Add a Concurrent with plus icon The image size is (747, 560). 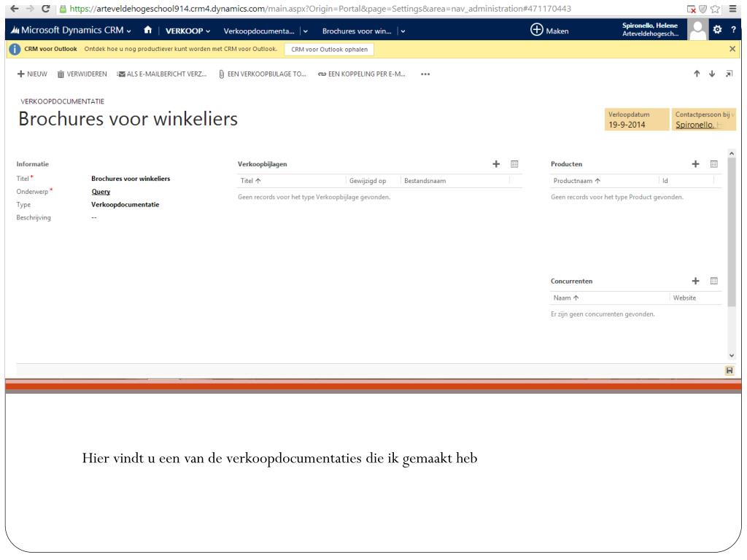pos(695,281)
